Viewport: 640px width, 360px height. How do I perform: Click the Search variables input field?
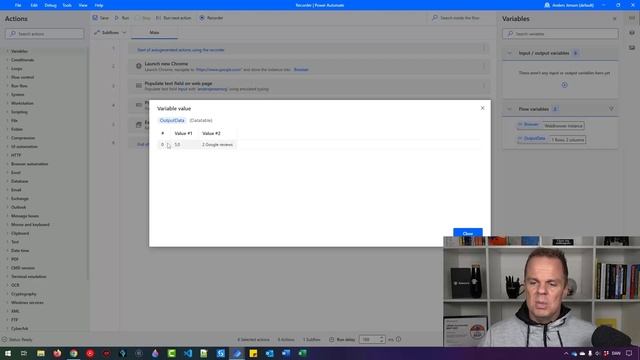point(560,34)
